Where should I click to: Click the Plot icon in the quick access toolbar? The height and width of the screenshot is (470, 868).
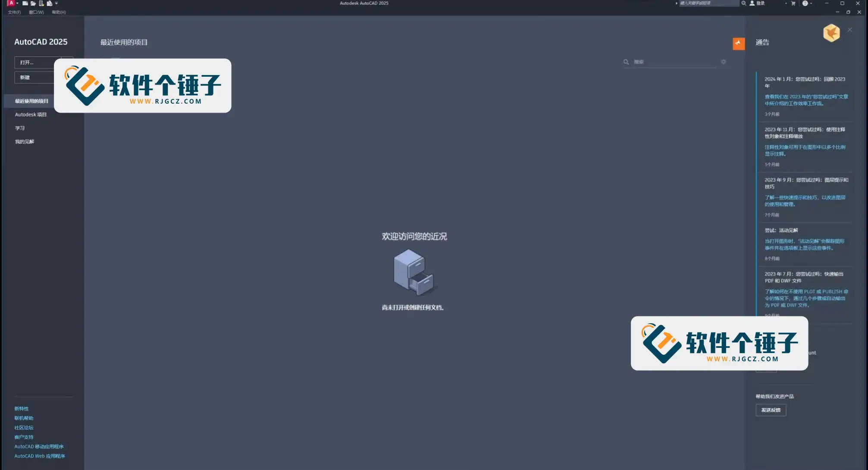point(49,3)
